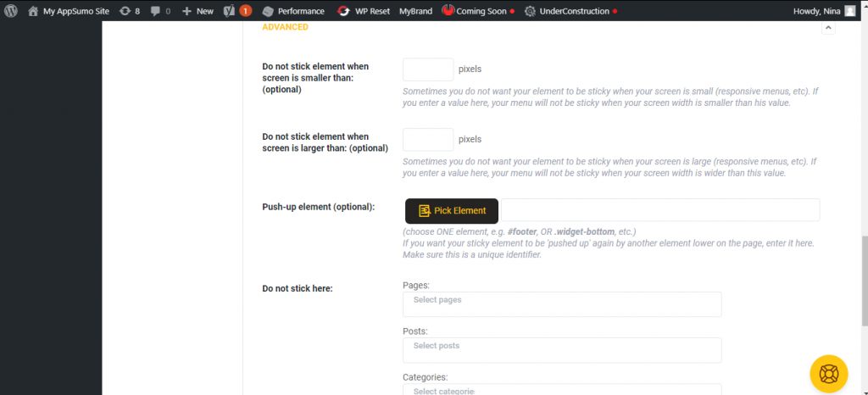Click 'Do not stick element when screen is larger than' label
The image size is (868, 395).
[325, 142]
